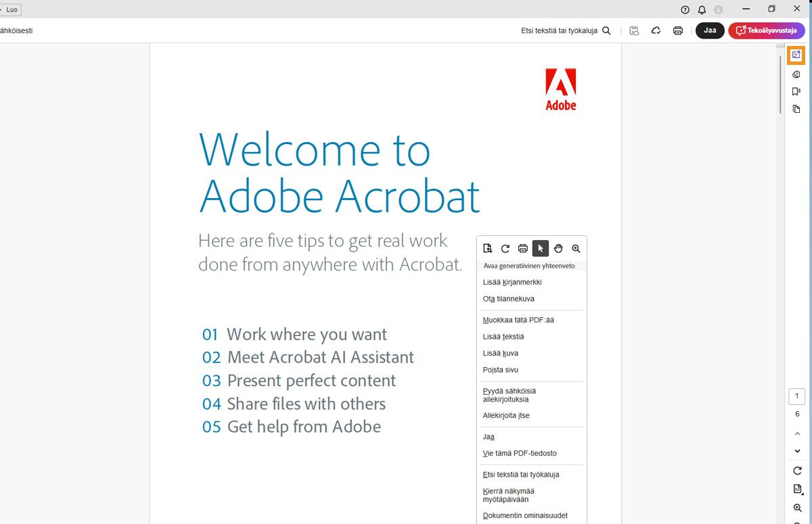Open the notifications bell
Image resolution: width=812 pixels, height=524 pixels.
coord(702,9)
